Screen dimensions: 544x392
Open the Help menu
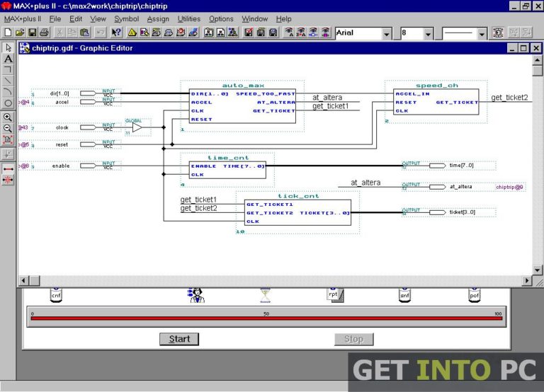[283, 18]
